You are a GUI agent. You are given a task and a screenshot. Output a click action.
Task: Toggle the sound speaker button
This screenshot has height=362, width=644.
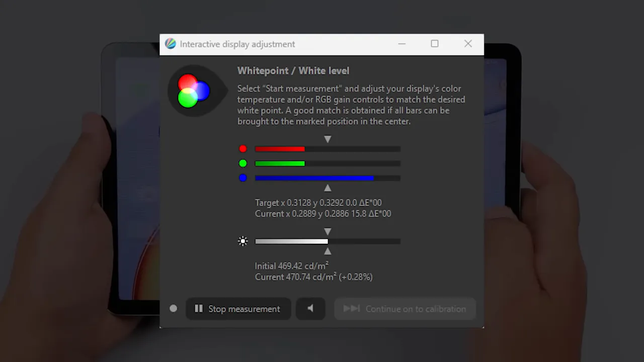[310, 309]
